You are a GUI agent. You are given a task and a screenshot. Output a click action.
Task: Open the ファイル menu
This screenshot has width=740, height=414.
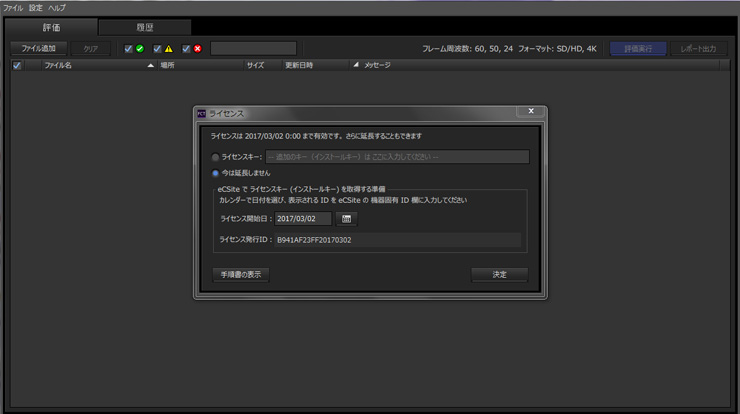(13, 7)
